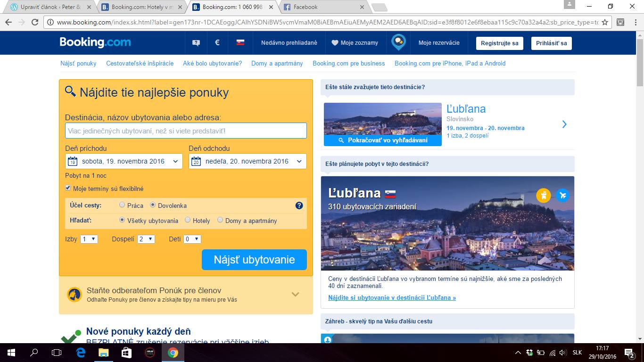This screenshot has width=644, height=362.
Task: Click the customer service help icon in header
Action: (x=196, y=42)
